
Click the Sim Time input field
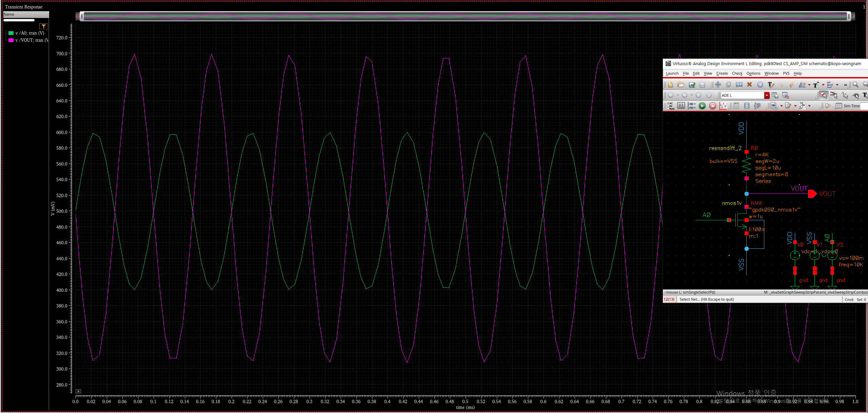point(864,106)
